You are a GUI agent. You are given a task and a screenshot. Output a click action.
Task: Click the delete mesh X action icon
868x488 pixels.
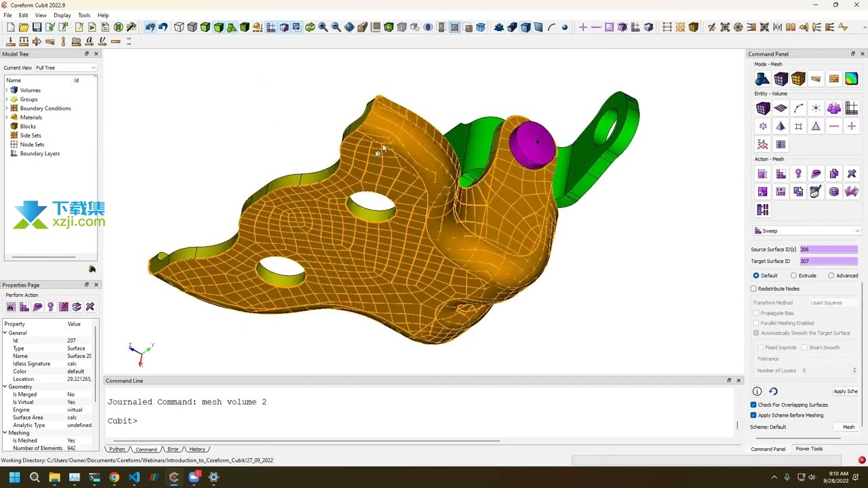(852, 174)
